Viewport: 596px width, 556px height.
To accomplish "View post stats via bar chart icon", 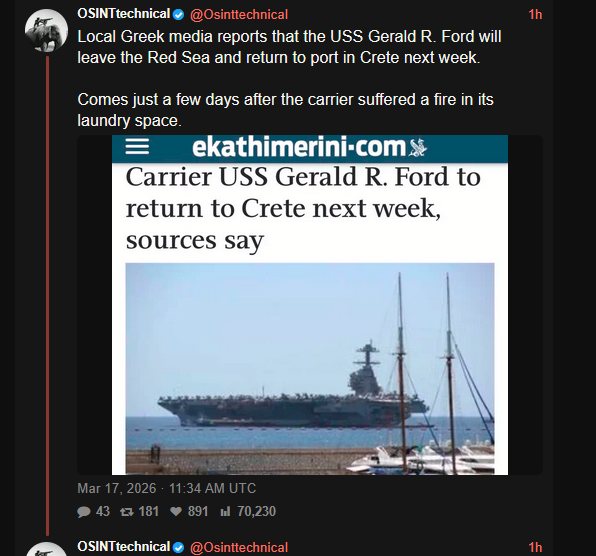I will point(225,512).
